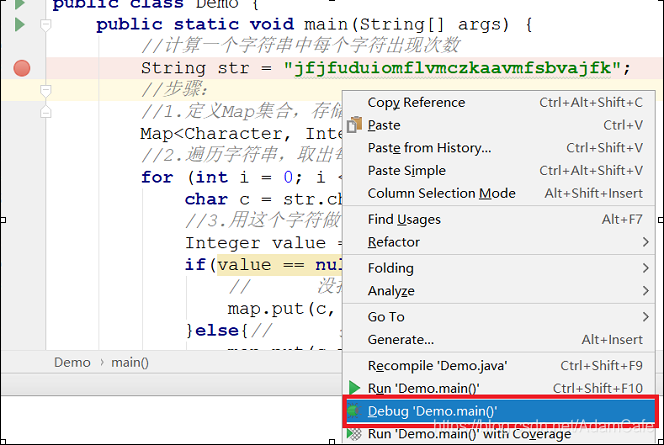Screen dimensions: 664x445
Task: Enable Column Selection Mode
Action: point(499,193)
